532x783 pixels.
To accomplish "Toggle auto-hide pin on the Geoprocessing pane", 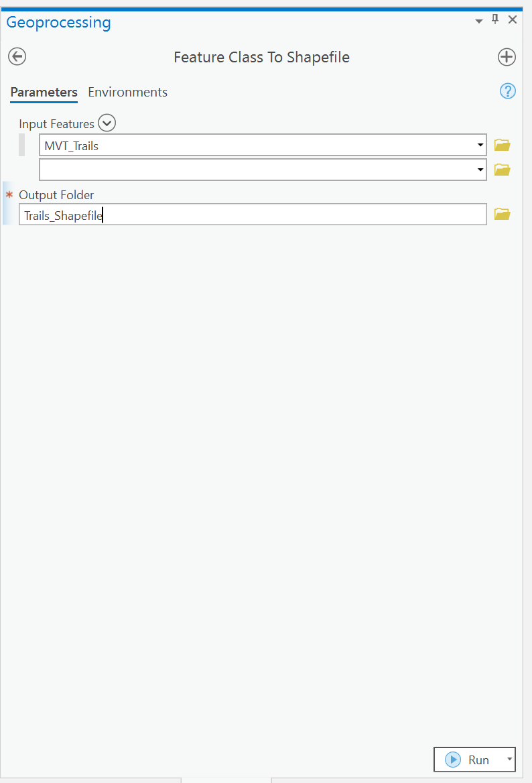I will (495, 19).
